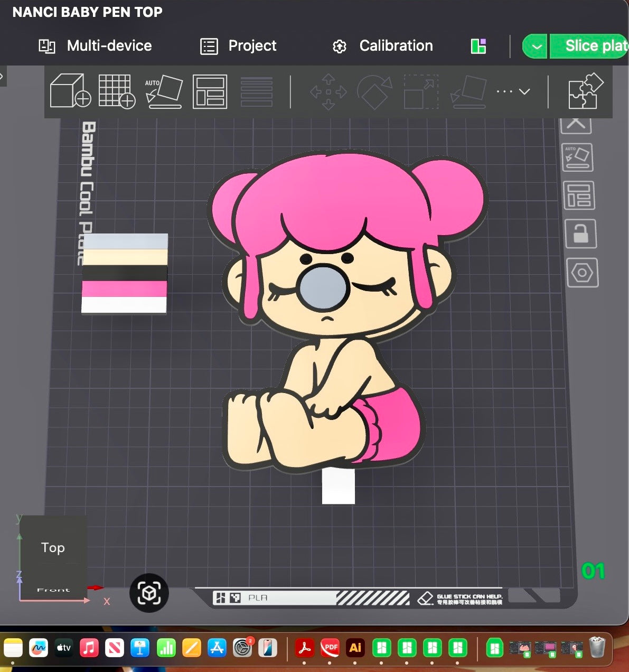Select the black bar of color strip
The height and width of the screenshot is (672, 629).
pyautogui.click(x=125, y=273)
